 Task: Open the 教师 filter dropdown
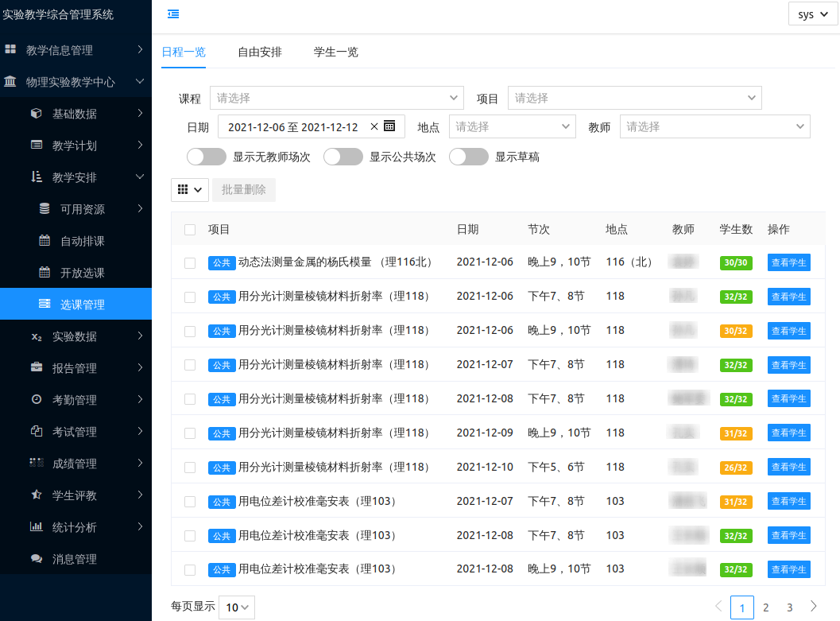[x=714, y=126]
